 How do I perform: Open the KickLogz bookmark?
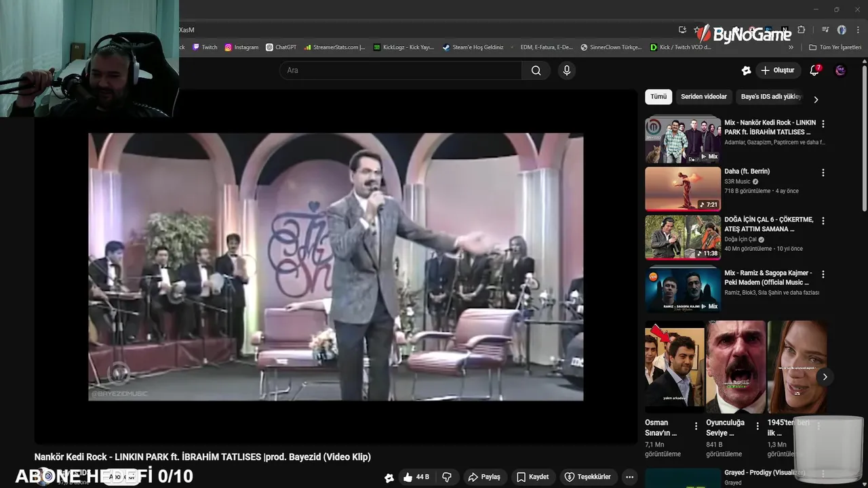coord(404,47)
